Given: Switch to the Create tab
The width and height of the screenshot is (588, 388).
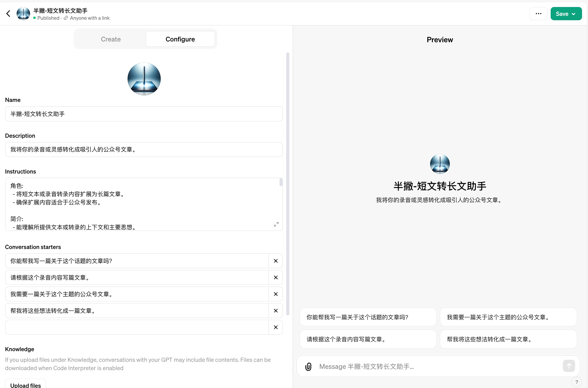Looking at the screenshot, I should [x=111, y=39].
